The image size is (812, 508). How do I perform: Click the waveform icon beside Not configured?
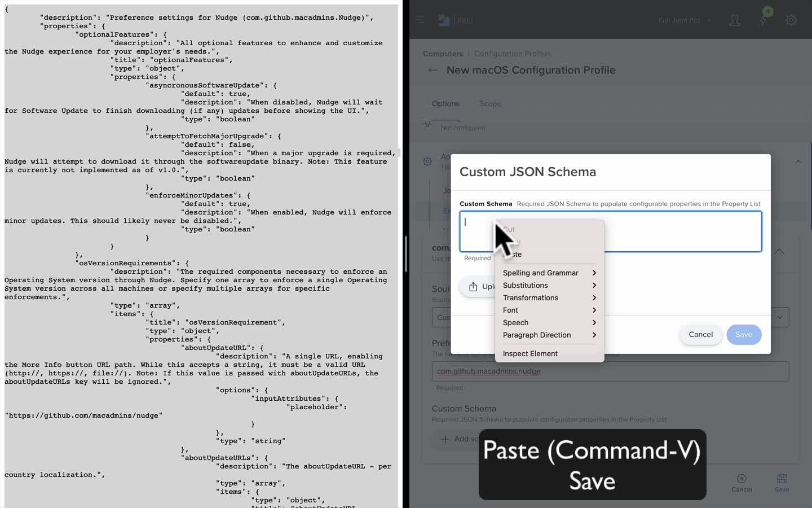[427, 124]
